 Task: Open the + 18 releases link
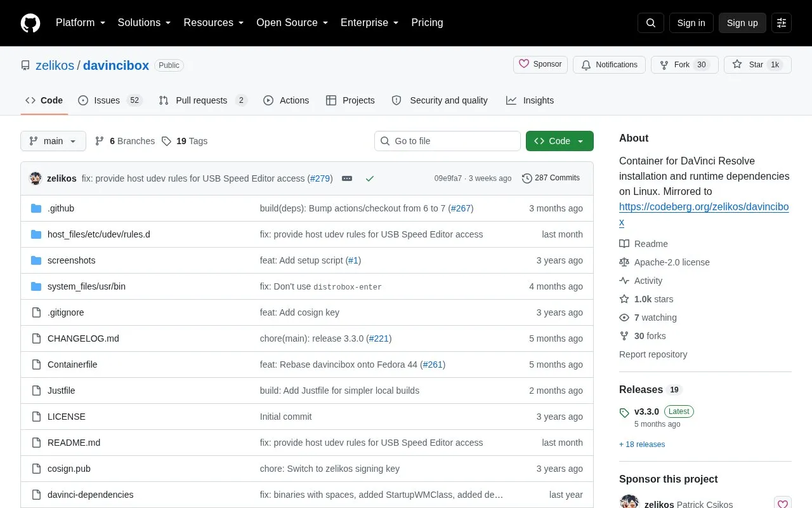point(642,444)
